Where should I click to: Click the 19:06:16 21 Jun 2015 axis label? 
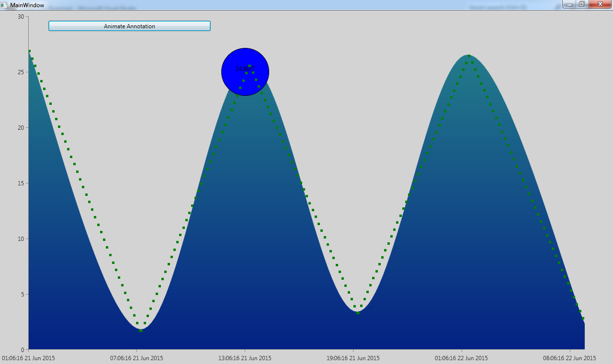coord(353,358)
